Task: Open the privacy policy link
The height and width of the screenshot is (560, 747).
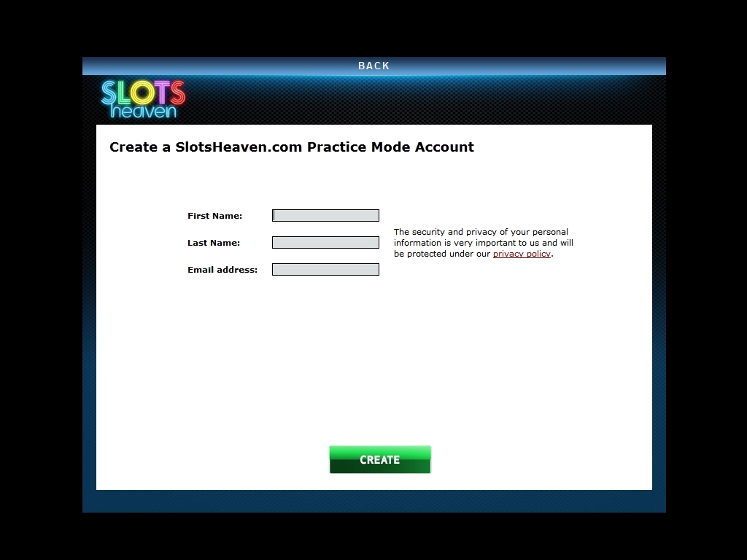Action: click(522, 254)
